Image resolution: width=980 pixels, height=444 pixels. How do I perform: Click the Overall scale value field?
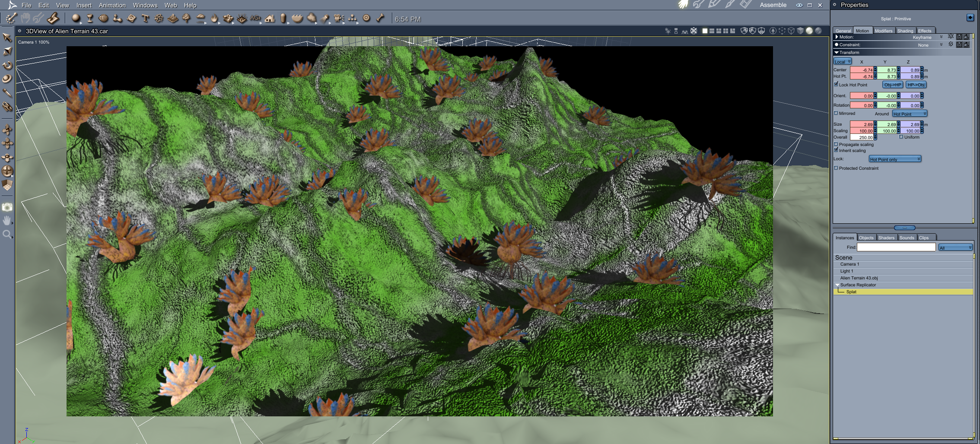[x=862, y=137]
